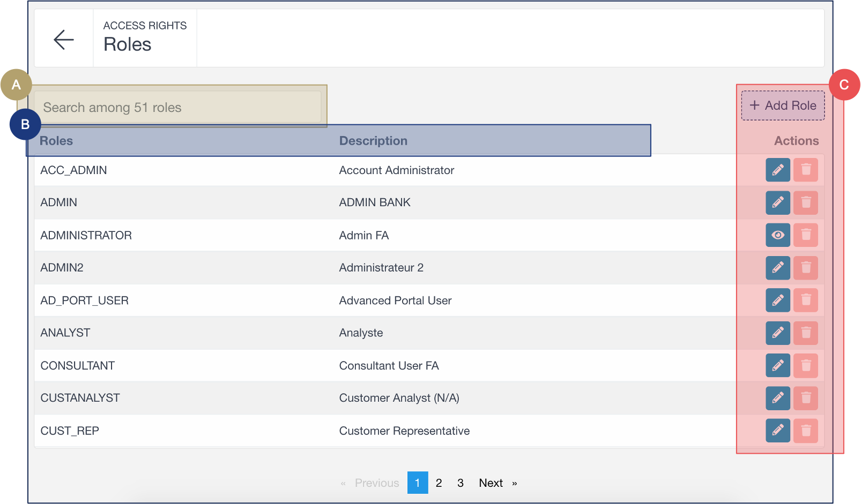Edit the ACC_ADMIN role
The height and width of the screenshot is (504, 861).
click(777, 170)
